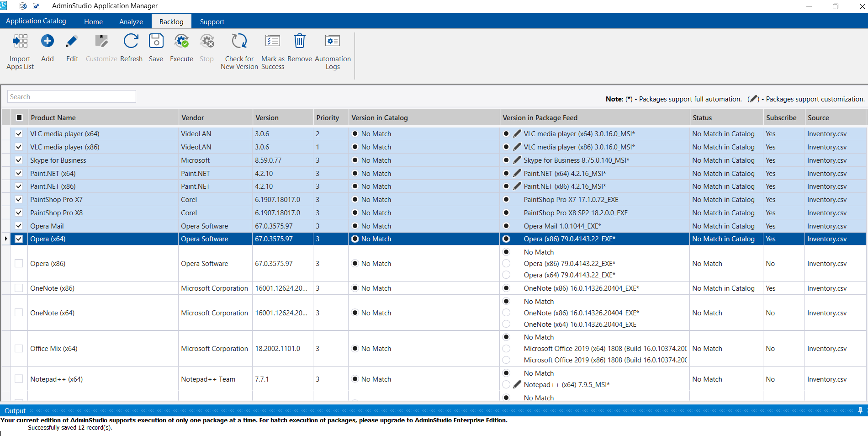Select the Backlog tab
The height and width of the screenshot is (436, 868).
171,21
